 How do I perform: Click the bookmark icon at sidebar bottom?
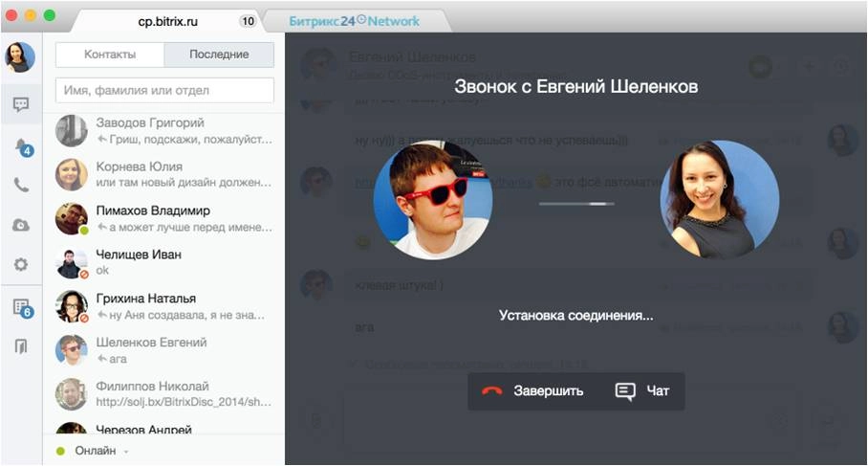pyautogui.click(x=20, y=346)
